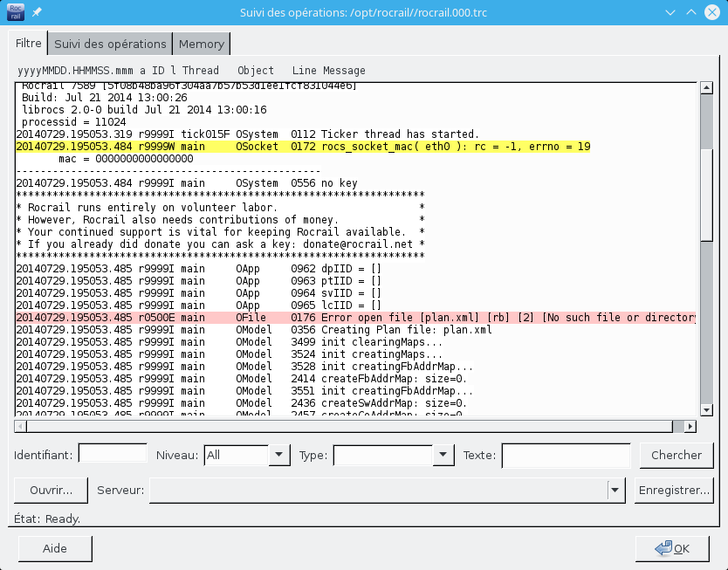
Task: Expand the Serveur dropdown
Action: click(x=617, y=491)
